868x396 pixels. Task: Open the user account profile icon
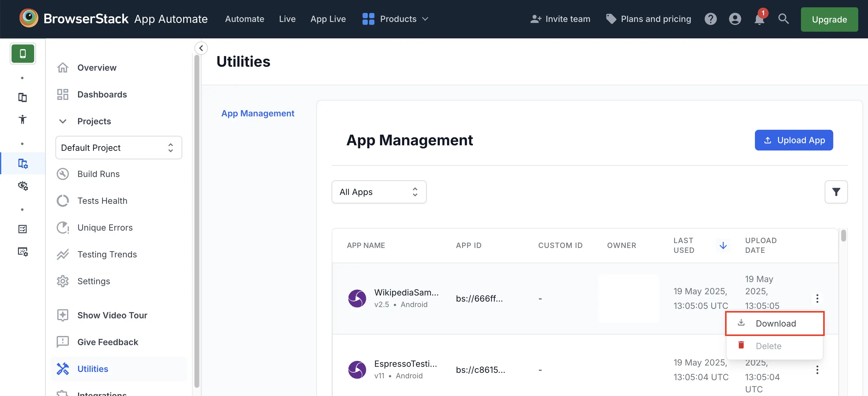[735, 19]
